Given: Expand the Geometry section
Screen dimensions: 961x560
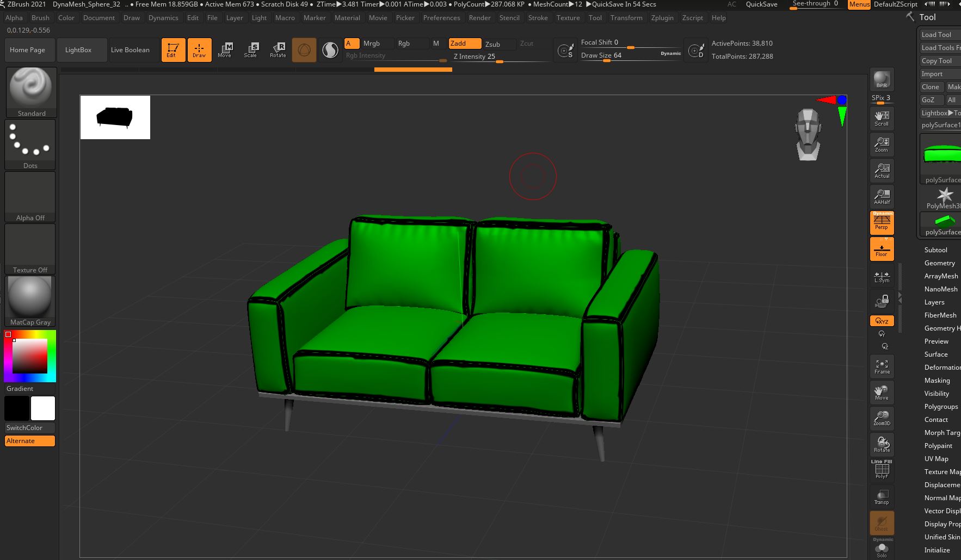Looking at the screenshot, I should 939,263.
